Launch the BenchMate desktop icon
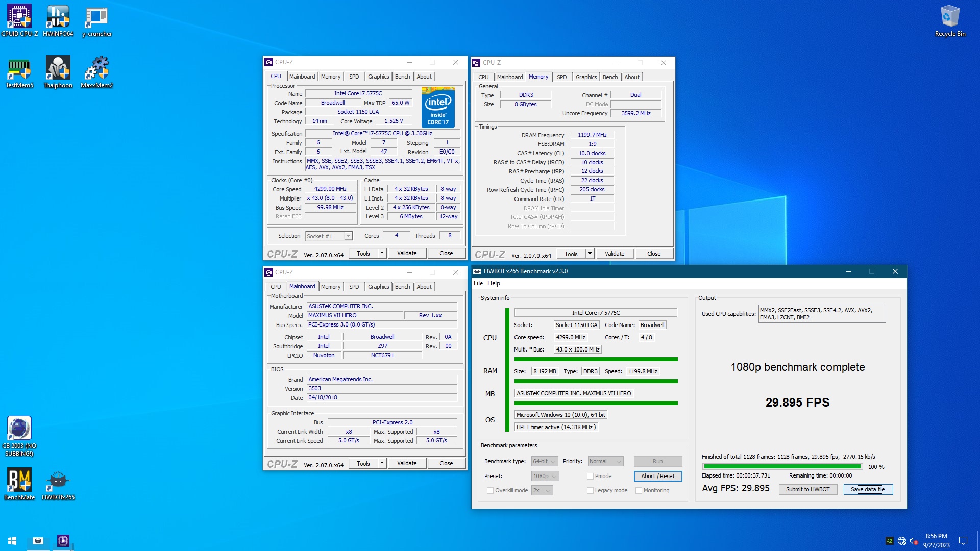This screenshot has width=980, height=551. (19, 484)
